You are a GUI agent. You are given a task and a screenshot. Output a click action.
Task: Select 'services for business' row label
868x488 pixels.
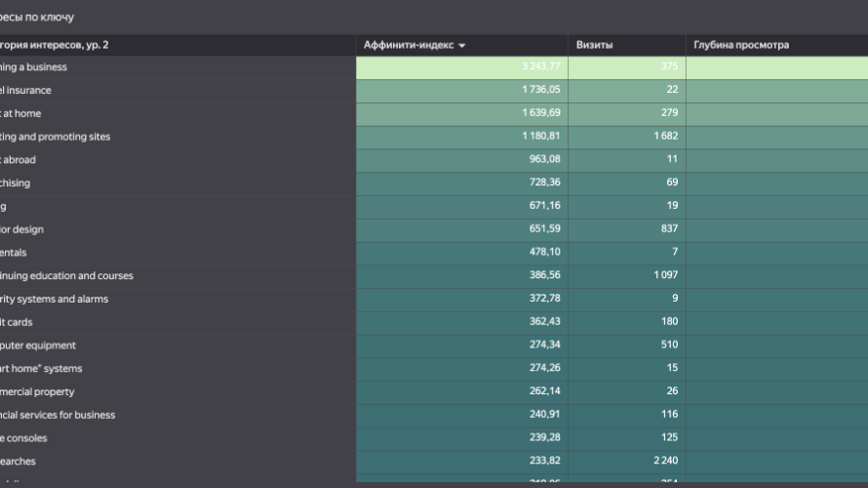59,415
